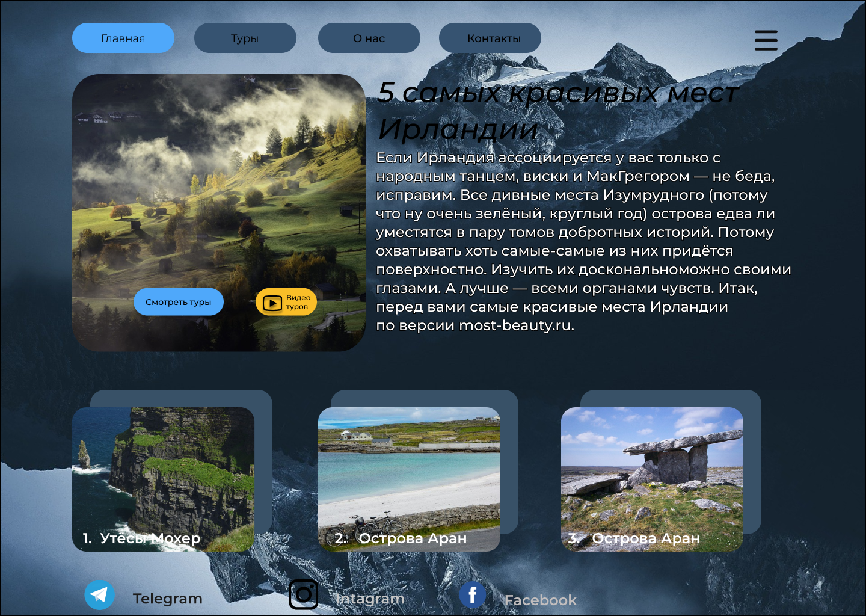Click the heading 5 самых красивых мест Ирландии
This screenshot has width=866, height=616.
[558, 111]
